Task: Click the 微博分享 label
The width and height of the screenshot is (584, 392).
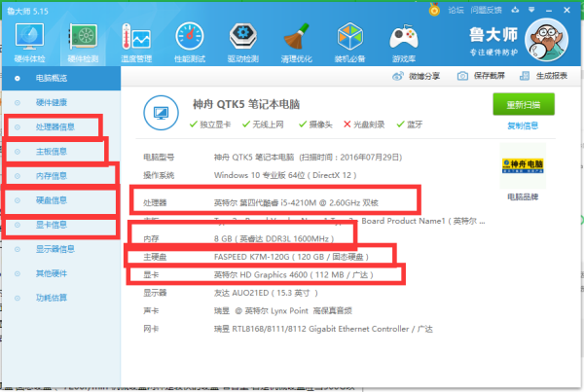Action: pyautogui.click(x=424, y=76)
